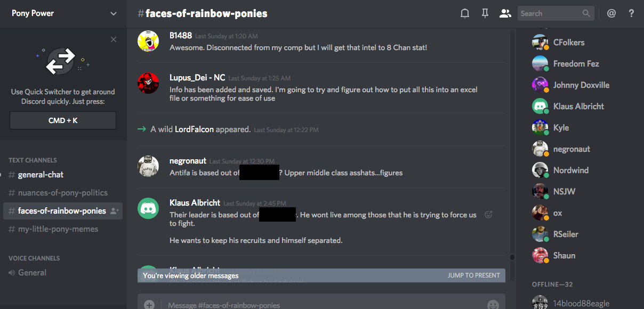Image resolution: width=644 pixels, height=309 pixels.
Task: Click JUMP TO PRESENT
Action: (x=473, y=275)
